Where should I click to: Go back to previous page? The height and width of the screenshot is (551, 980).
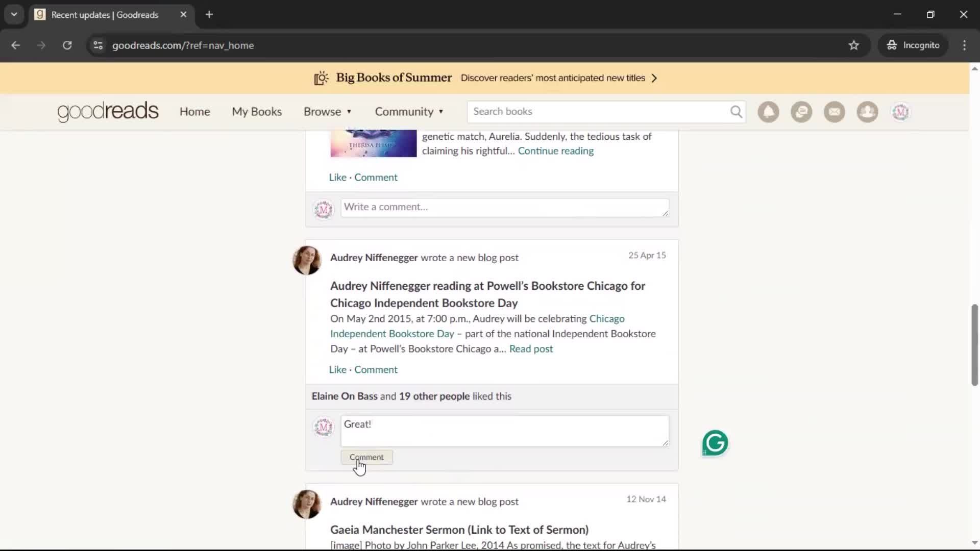tap(15, 45)
